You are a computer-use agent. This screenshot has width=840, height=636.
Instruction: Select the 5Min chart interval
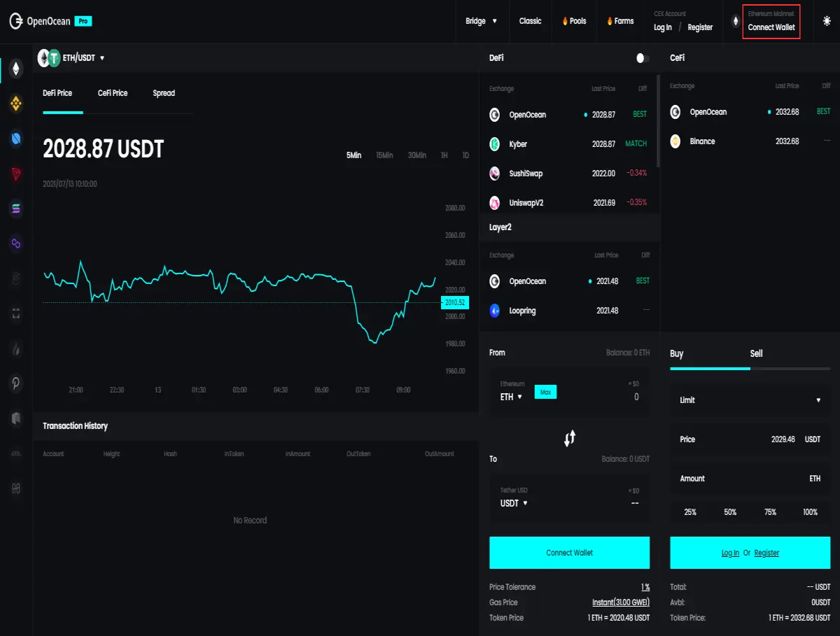[353, 155]
